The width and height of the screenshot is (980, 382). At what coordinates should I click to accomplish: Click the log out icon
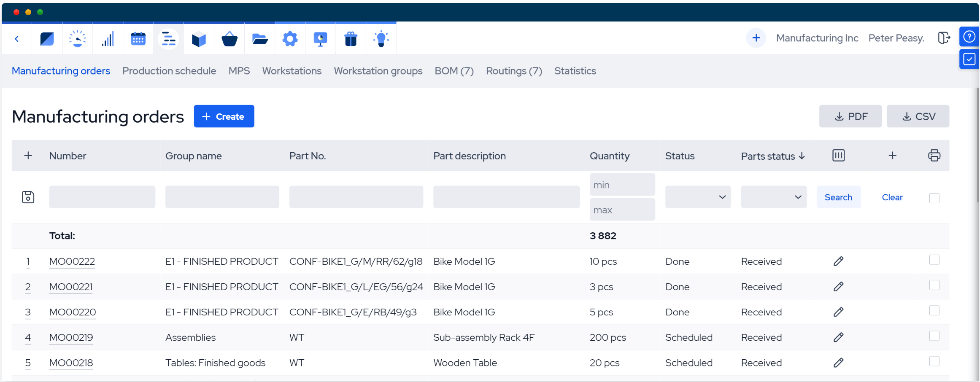point(944,38)
